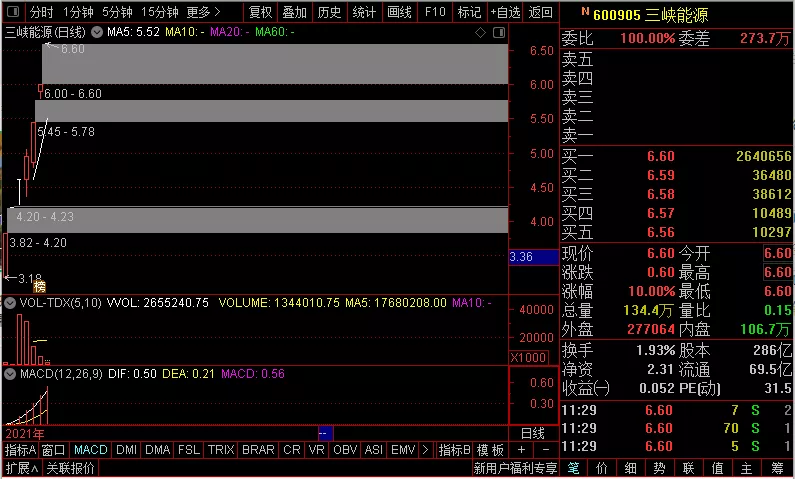The width and height of the screenshot is (795, 479).
Task: Select the 笔 tick tab
Action: (x=573, y=468)
